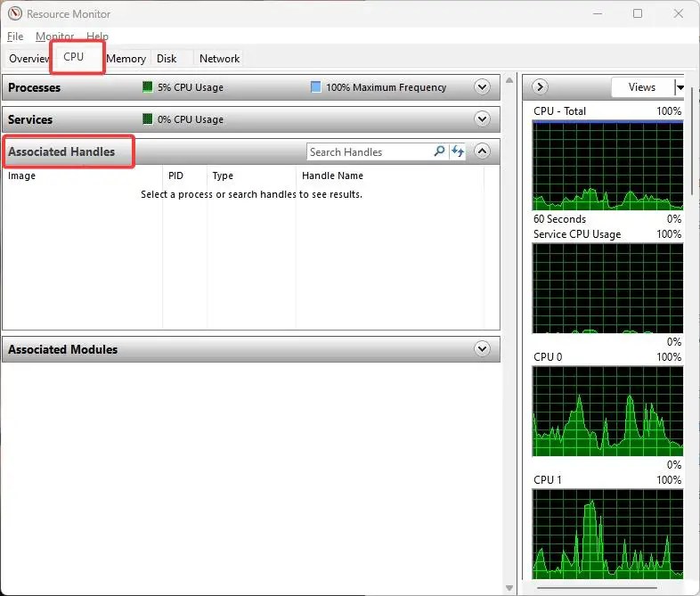Image resolution: width=700 pixels, height=596 pixels.
Task: Sort by the Handle Name column header
Action: (x=390, y=176)
